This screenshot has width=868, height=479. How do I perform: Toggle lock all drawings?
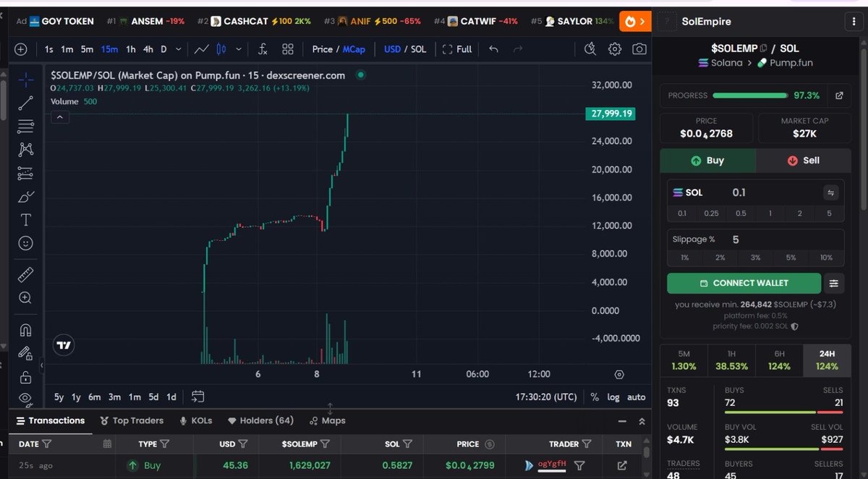26,377
